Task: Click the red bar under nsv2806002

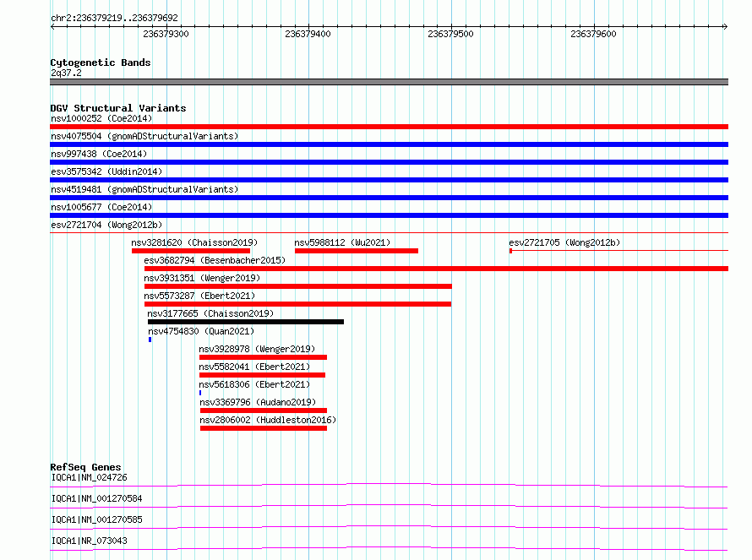Action: pyautogui.click(x=264, y=428)
